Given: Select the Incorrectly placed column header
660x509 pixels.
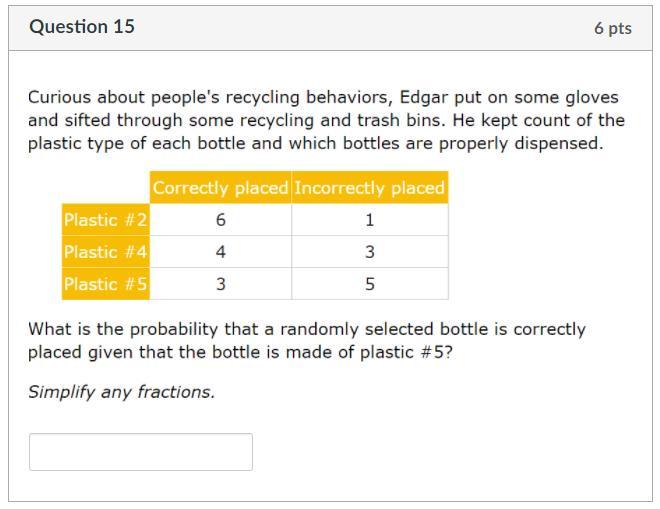Looking at the screenshot, I should point(369,188).
